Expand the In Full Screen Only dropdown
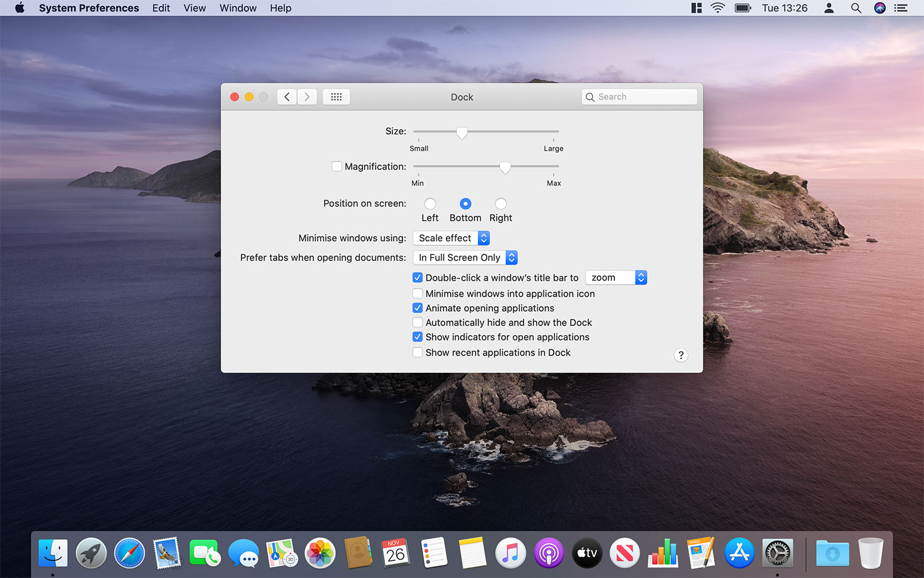The image size is (924, 578). [465, 258]
